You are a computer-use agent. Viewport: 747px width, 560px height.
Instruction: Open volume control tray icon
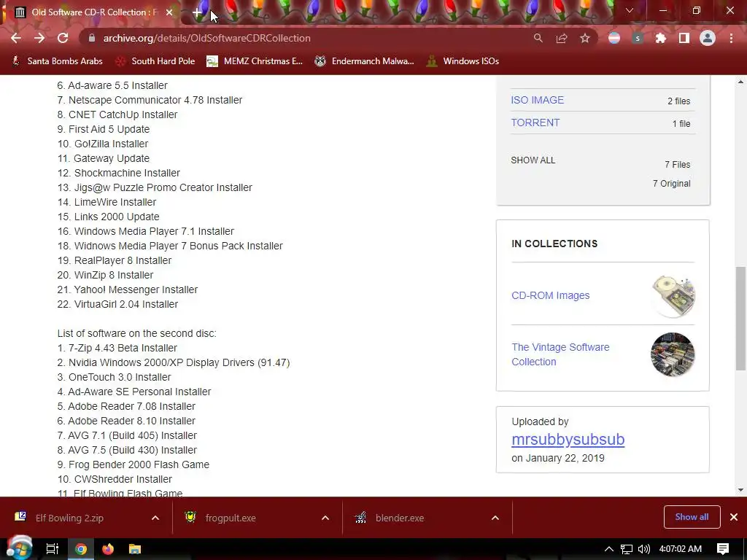[x=644, y=549]
